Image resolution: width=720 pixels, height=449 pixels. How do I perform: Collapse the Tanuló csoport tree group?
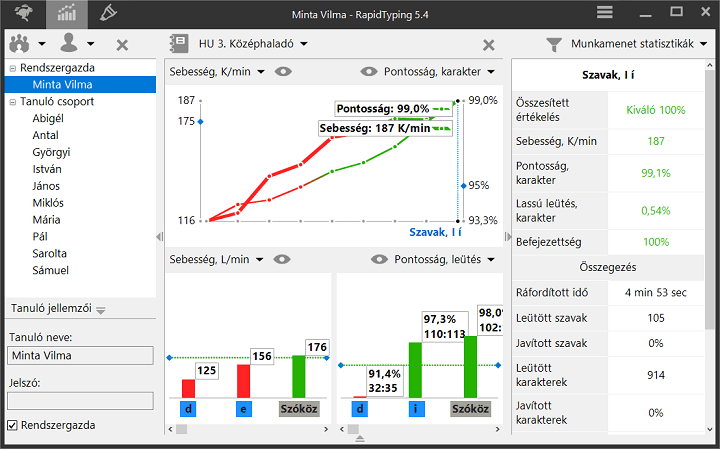(13, 102)
